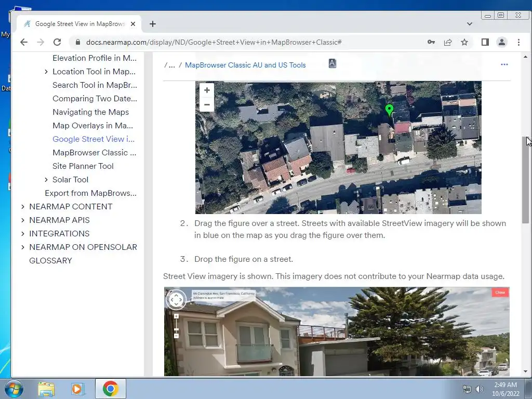Reload the current page
Viewport: 532px width, 399px height.
coord(57,42)
